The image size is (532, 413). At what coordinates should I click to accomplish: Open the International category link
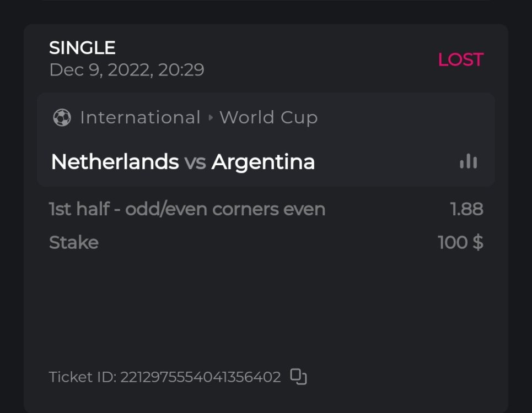pyautogui.click(x=140, y=117)
